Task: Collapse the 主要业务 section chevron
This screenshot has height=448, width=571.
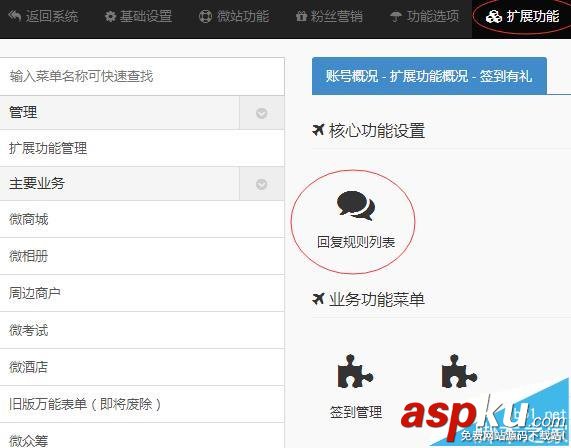Action: (261, 184)
